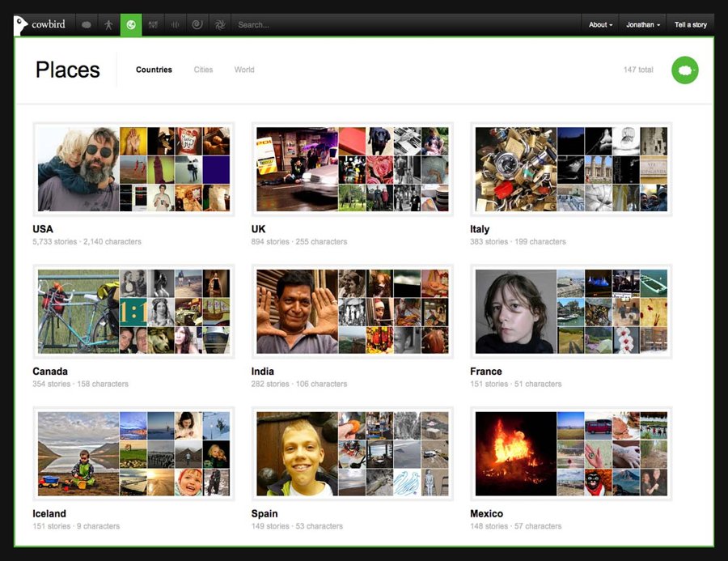Open the USA country link
The height and width of the screenshot is (561, 728).
click(x=43, y=229)
